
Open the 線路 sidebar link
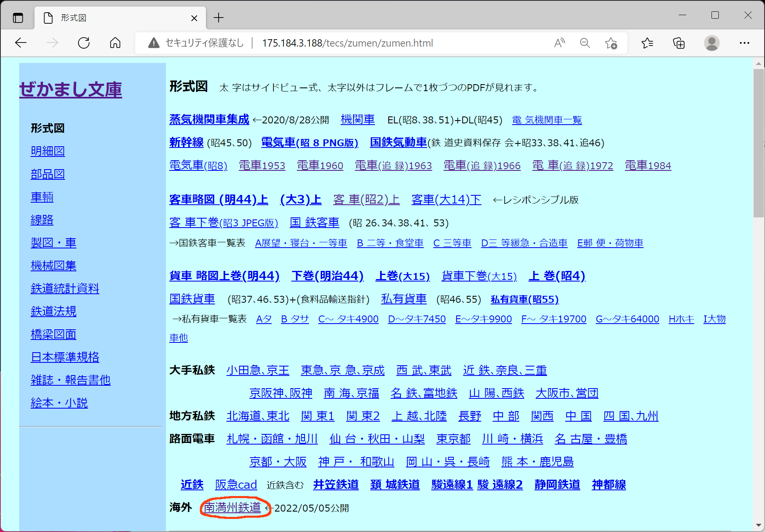(42, 220)
